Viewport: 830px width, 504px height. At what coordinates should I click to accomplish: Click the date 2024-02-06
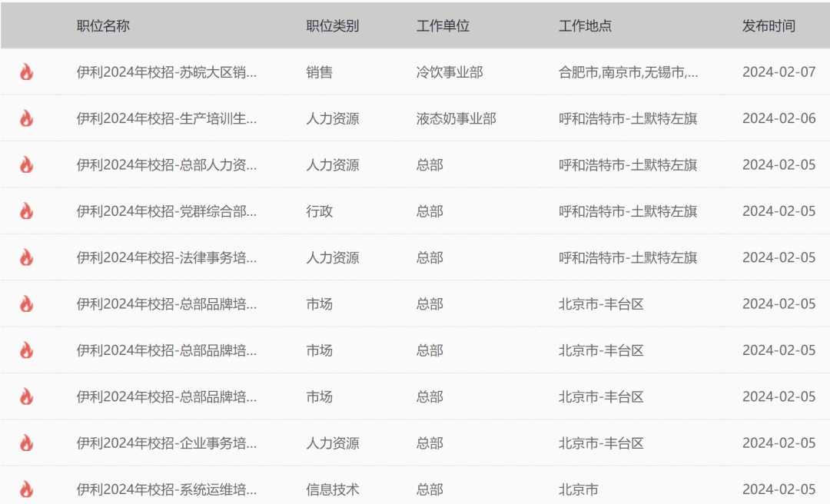779,118
